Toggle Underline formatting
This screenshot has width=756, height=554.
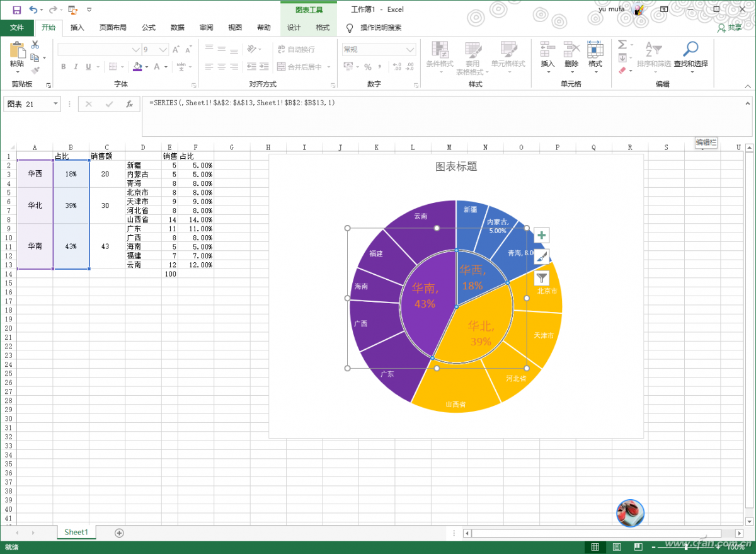(x=88, y=67)
